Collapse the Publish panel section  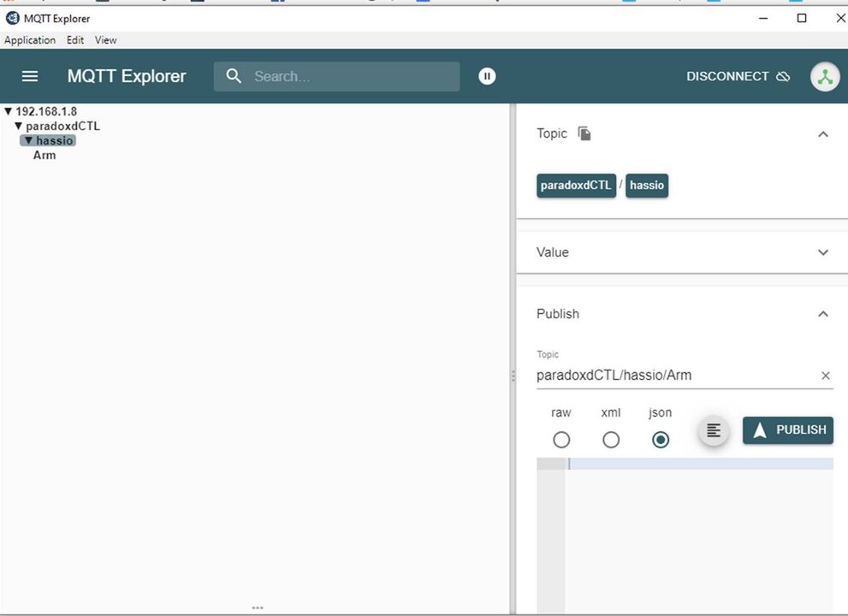click(822, 314)
